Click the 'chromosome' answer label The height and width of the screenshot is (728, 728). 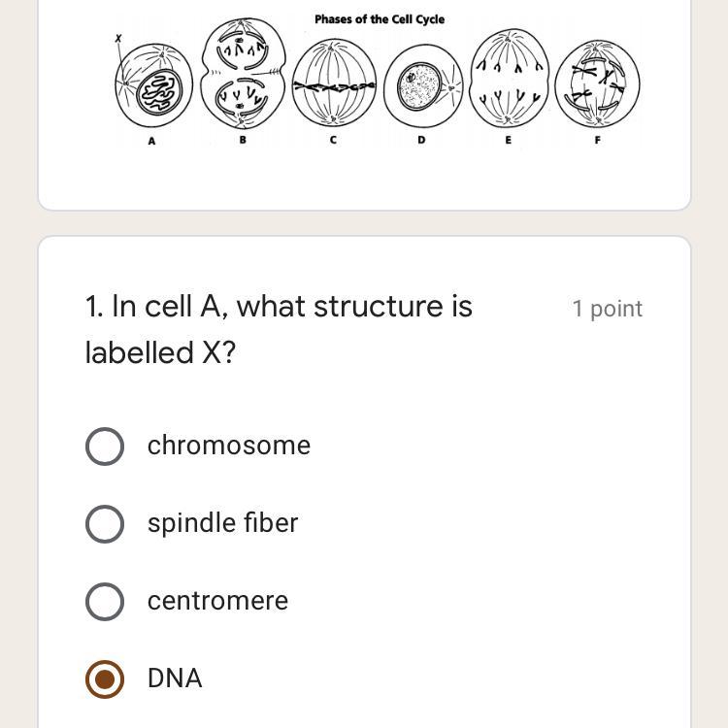(229, 446)
